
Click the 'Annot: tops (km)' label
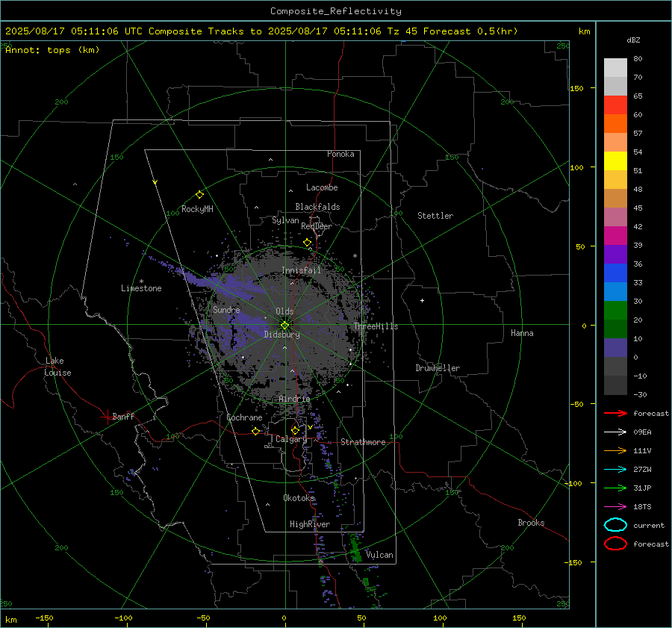pyautogui.click(x=52, y=50)
